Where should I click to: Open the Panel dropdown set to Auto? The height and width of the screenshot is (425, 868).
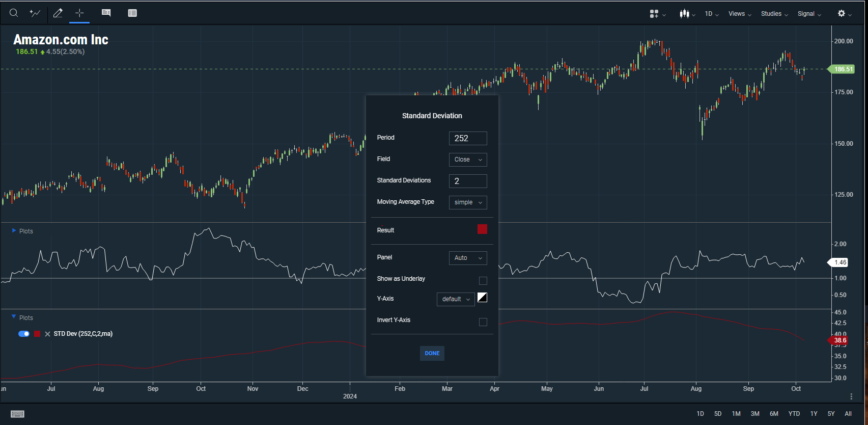point(468,258)
